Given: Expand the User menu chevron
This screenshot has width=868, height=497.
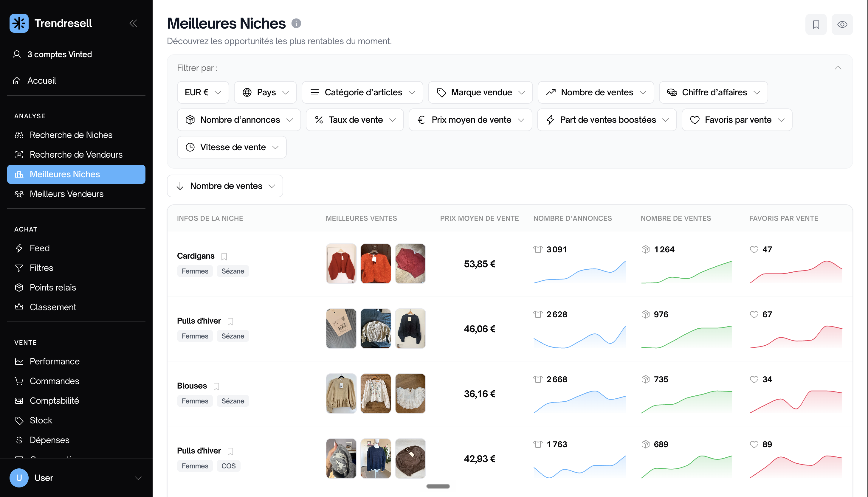Looking at the screenshot, I should tap(138, 478).
